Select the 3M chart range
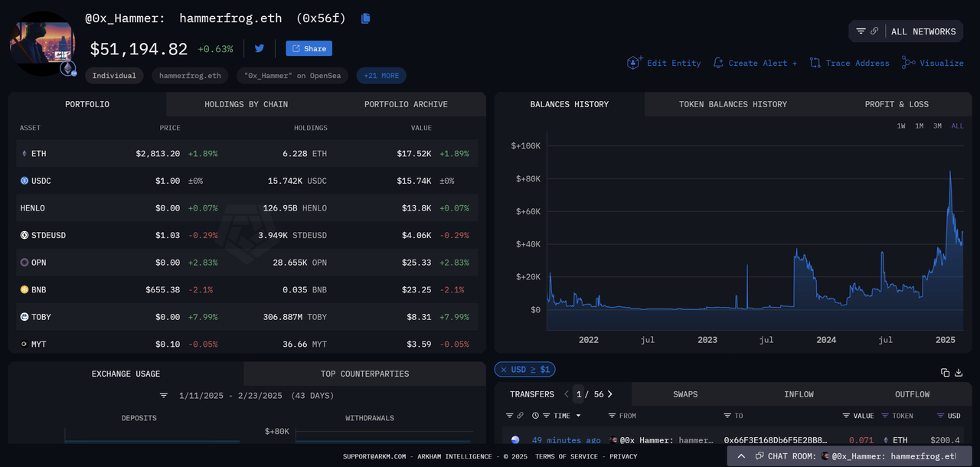This screenshot has height=467, width=980. point(938,126)
